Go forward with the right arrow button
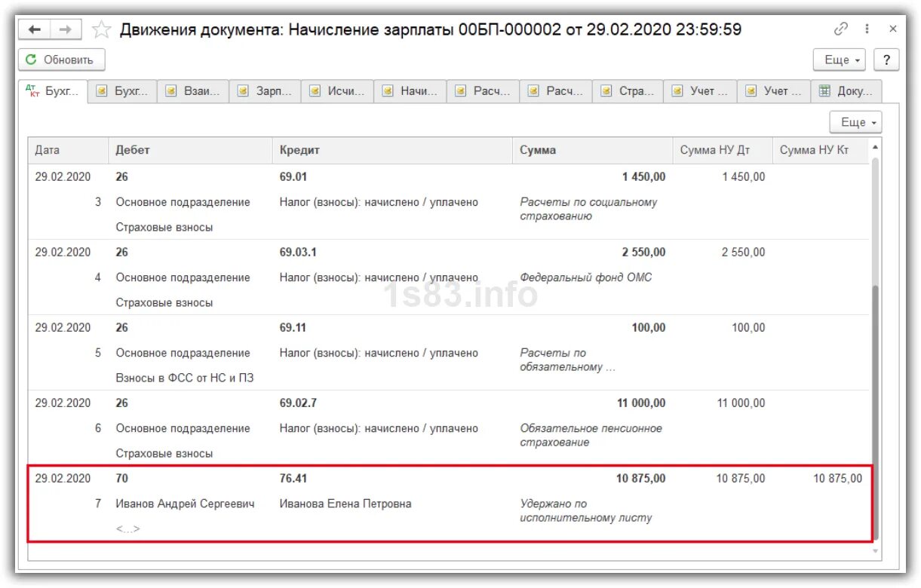The image size is (921, 588). pos(66,30)
